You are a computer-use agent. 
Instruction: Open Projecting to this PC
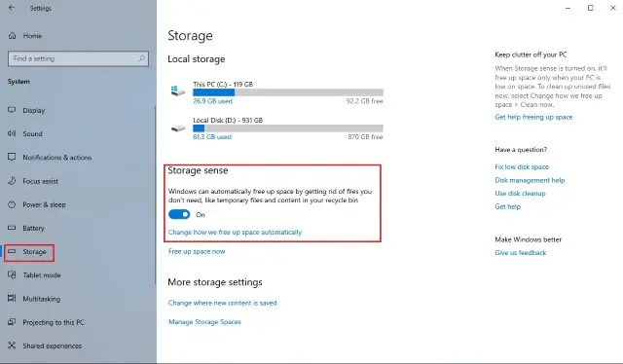pos(54,322)
